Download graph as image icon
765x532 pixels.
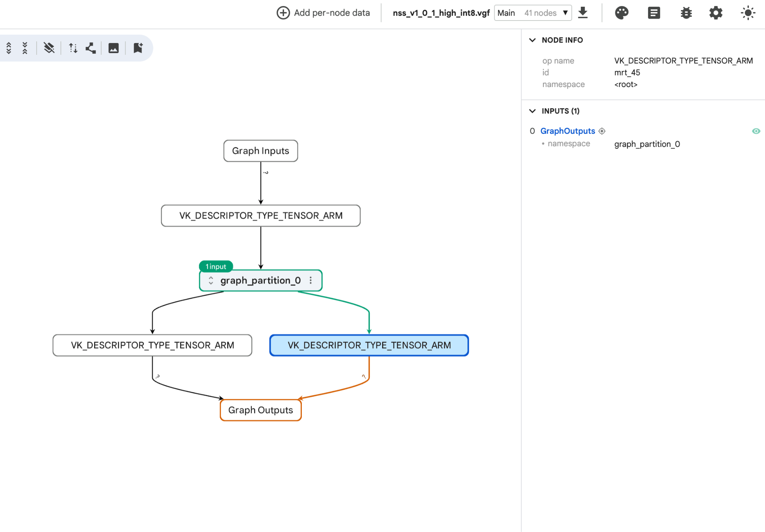pyautogui.click(x=114, y=48)
